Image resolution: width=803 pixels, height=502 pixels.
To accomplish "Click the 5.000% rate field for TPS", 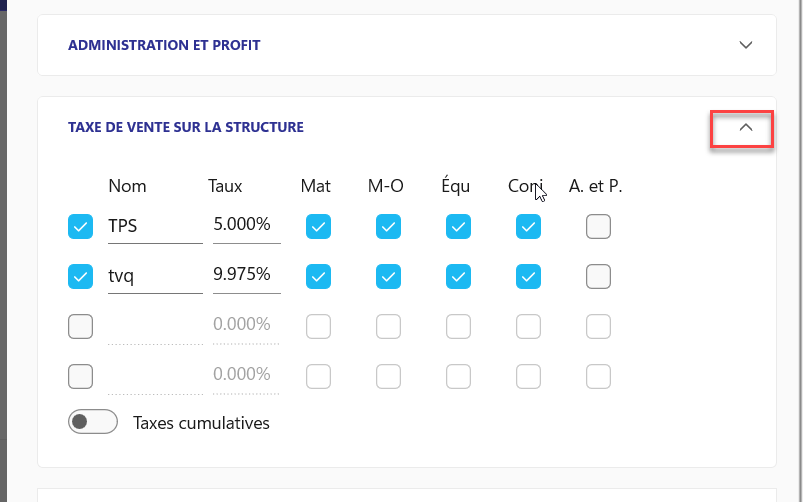I will (244, 226).
